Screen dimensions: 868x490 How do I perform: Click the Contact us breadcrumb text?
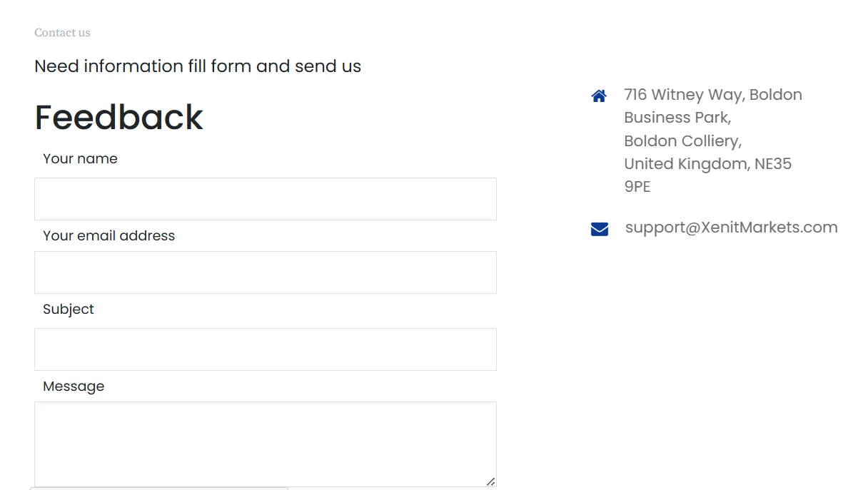(x=62, y=33)
